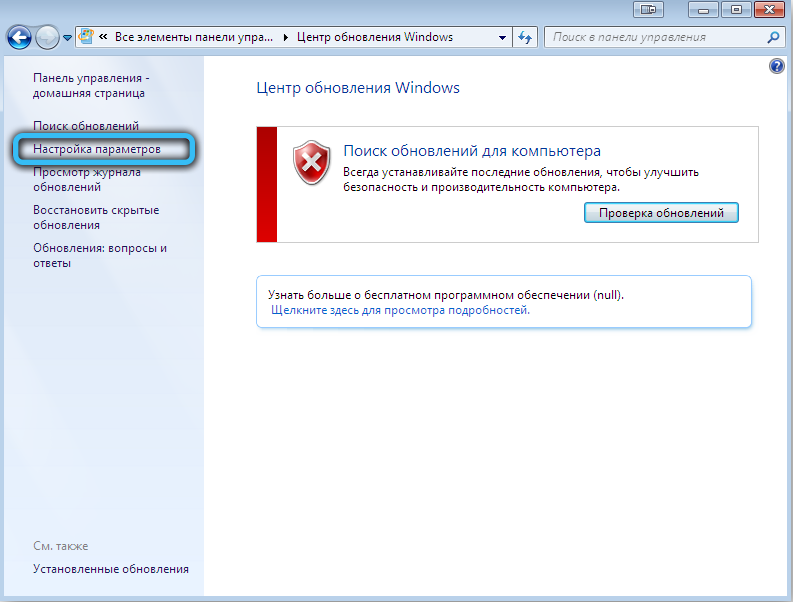Maximize the Windows Update window
Viewport: 793px width, 602px height.
(736, 10)
